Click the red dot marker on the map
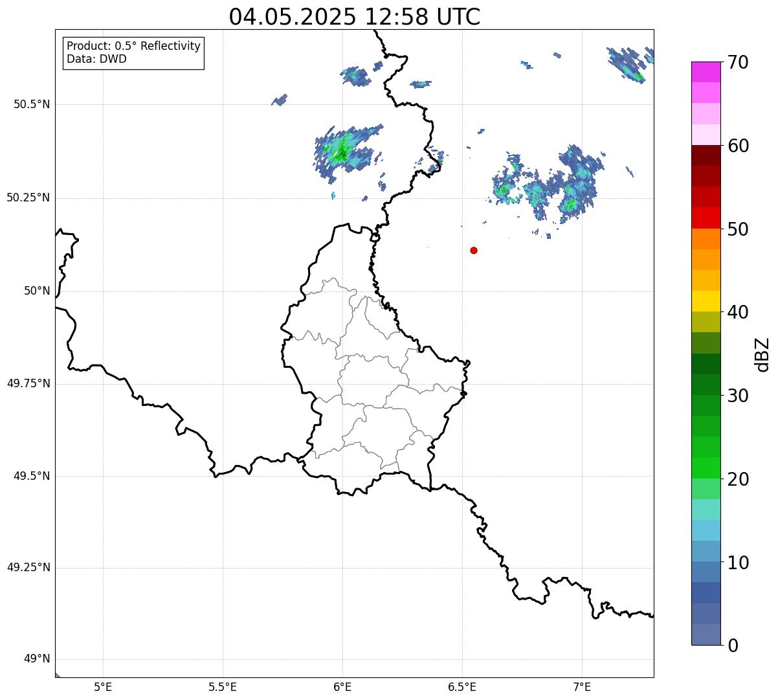This screenshot has height=700, width=778. coord(474,250)
